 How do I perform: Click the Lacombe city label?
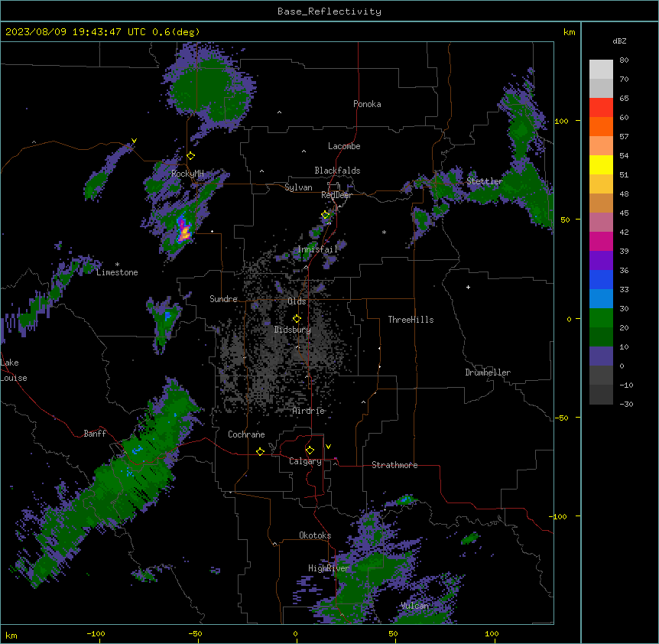[344, 146]
